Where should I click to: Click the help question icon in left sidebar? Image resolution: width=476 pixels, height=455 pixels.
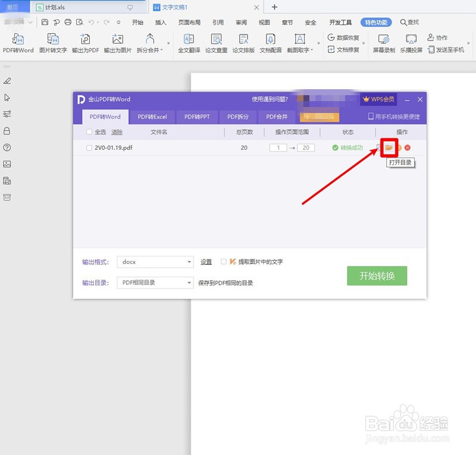click(7, 148)
